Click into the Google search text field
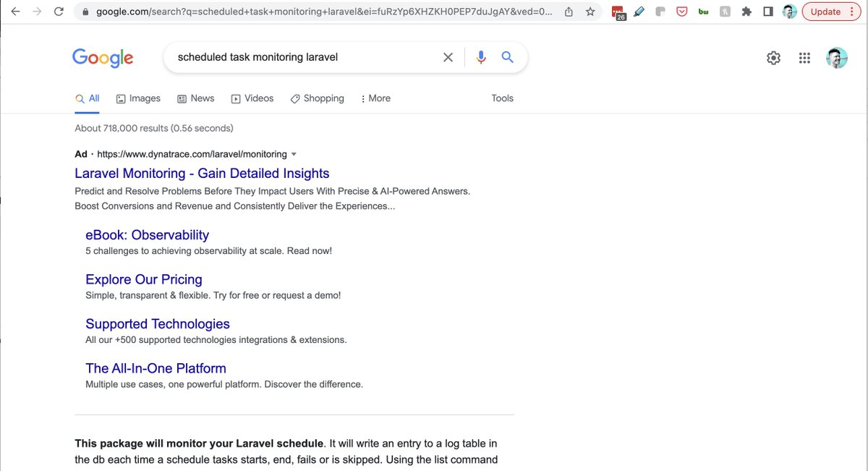Screen dimensions: 868x471 [304, 57]
